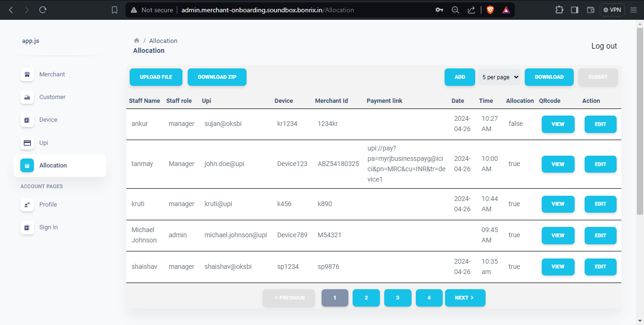The image size is (644, 325).
Task: Select the Upi sidebar icon
Action: pos(27,142)
